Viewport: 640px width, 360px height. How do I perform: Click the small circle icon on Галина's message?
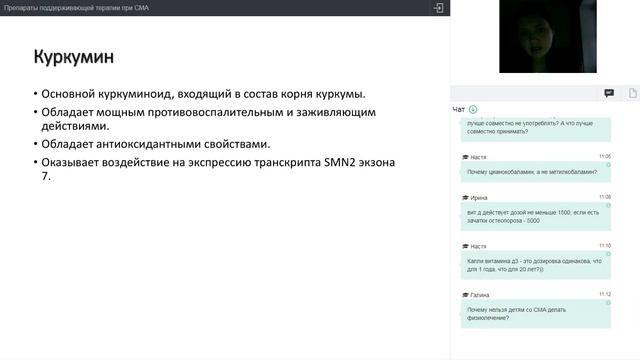(x=608, y=303)
